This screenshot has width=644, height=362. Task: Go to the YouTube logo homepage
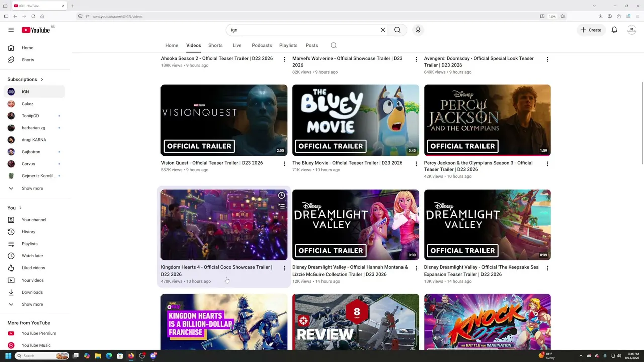click(36, 30)
